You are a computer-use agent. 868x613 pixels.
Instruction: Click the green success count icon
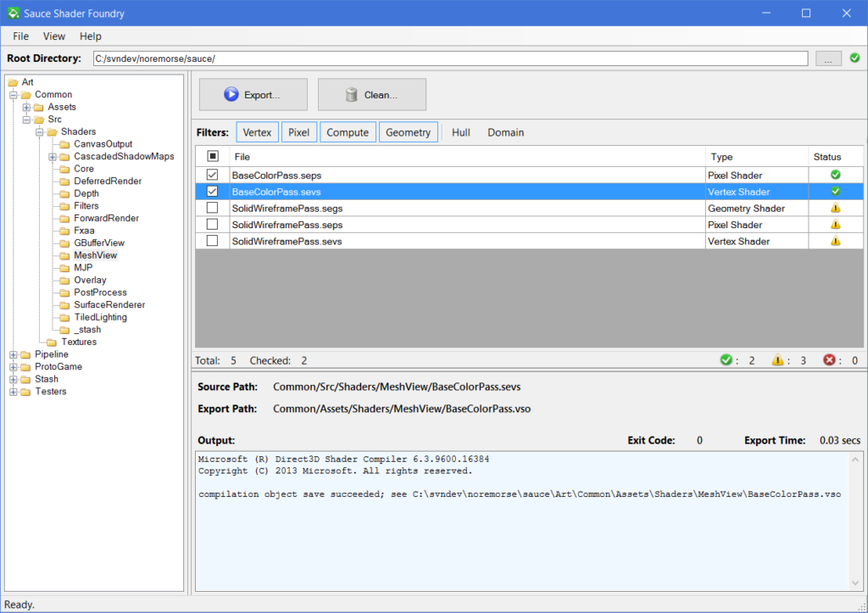726,360
